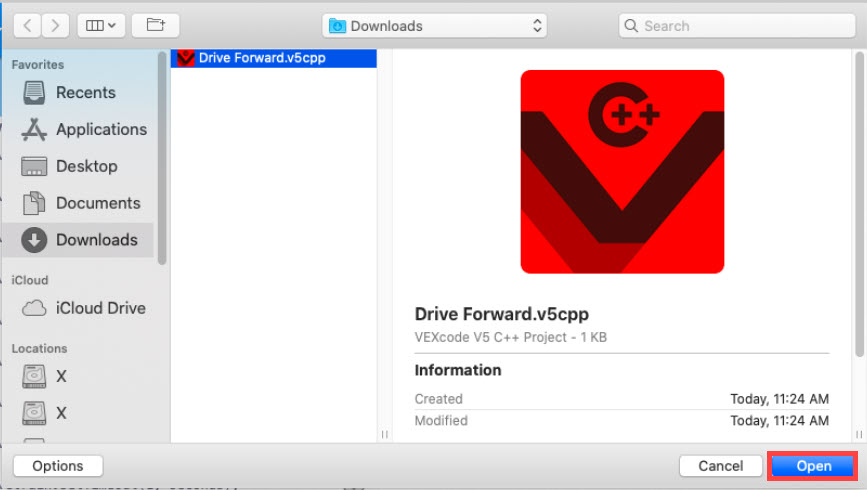
Task: Click the Desktop icon in sidebar
Action: [34, 166]
